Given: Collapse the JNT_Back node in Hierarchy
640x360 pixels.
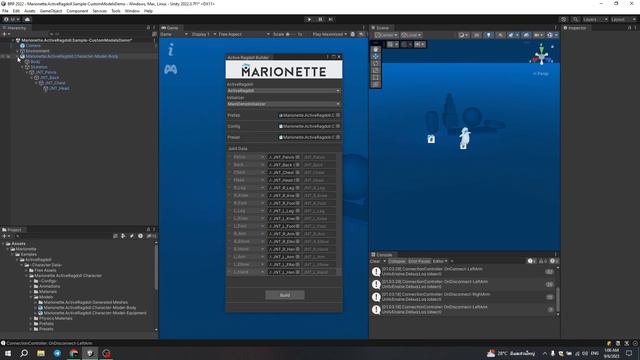Looking at the screenshot, I should coord(32,78).
